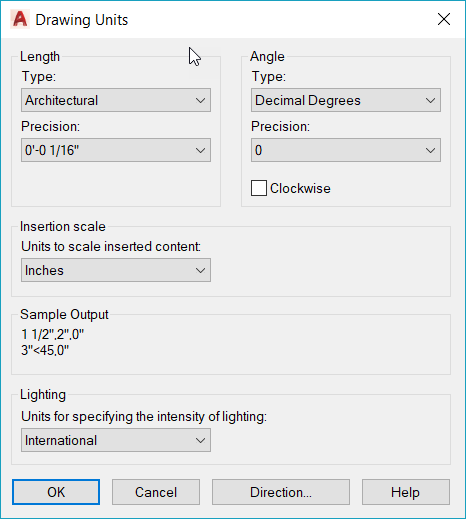Click the Help button

point(406,492)
